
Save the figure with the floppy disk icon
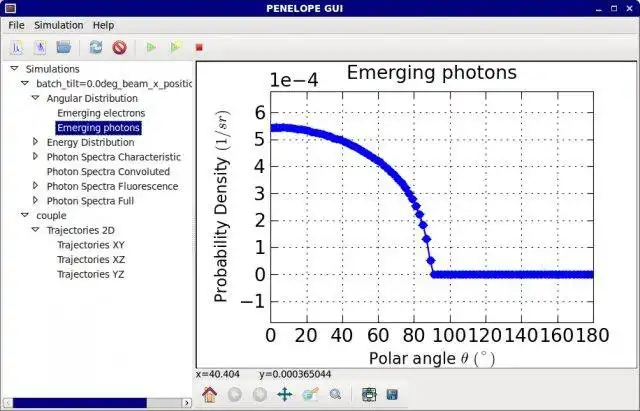point(392,394)
